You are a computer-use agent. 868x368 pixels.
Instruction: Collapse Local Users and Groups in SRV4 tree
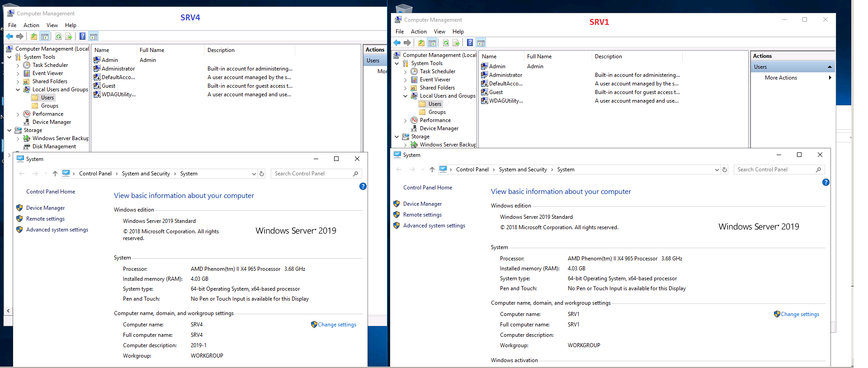(18, 90)
